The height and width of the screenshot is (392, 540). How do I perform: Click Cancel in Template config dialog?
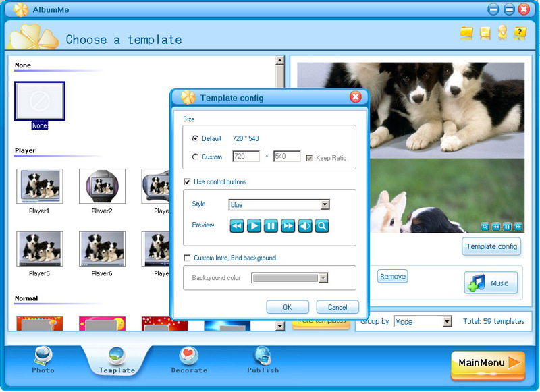pyautogui.click(x=337, y=307)
